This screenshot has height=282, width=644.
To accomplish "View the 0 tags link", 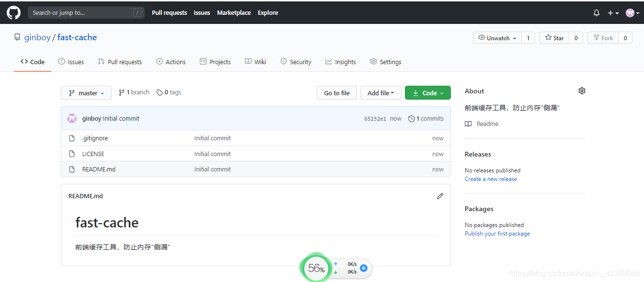I will (x=169, y=92).
